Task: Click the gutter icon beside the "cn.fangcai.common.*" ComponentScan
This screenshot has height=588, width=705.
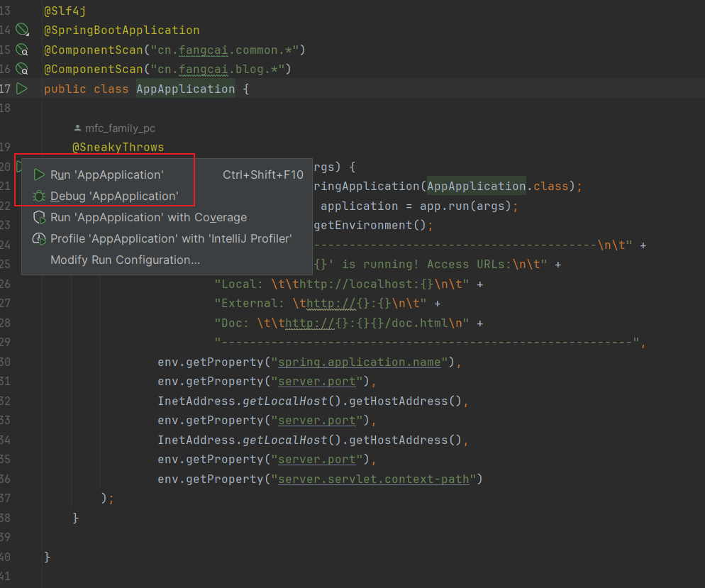Action: 22,50
